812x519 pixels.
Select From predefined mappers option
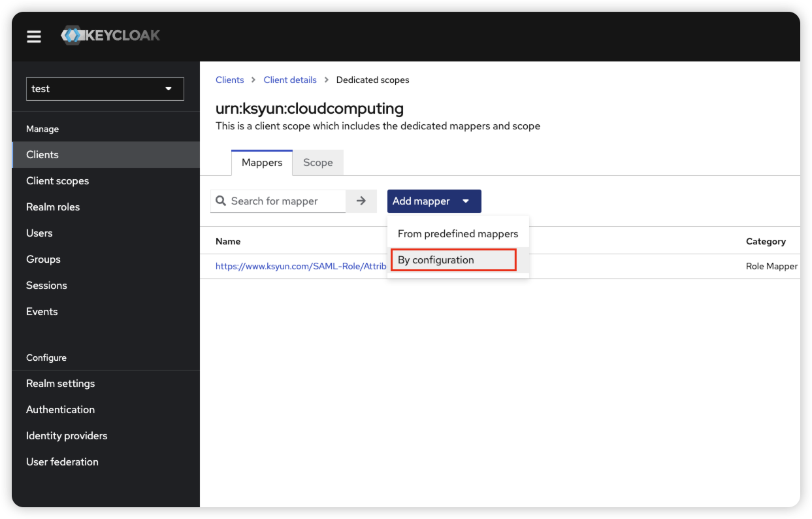click(x=457, y=234)
